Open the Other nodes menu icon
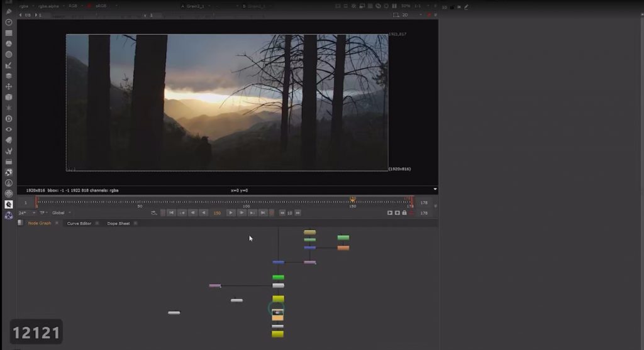Viewport: 644px width, 350px height. click(9, 161)
